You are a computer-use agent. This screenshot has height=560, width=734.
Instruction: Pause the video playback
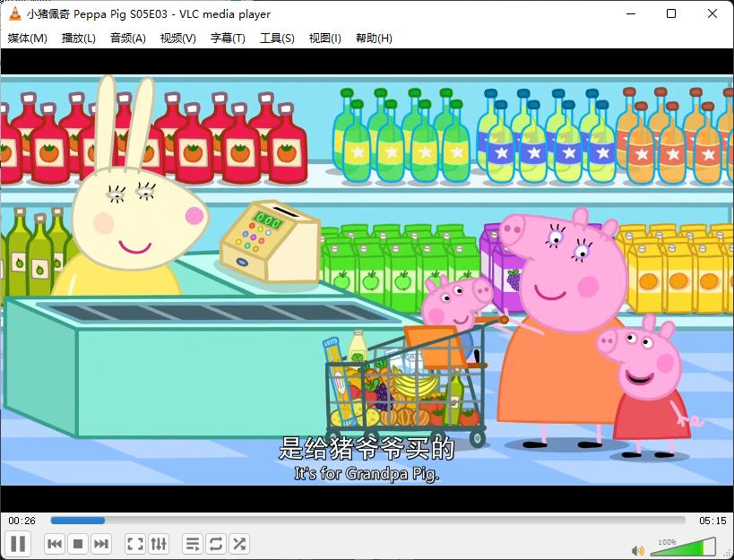[18, 543]
